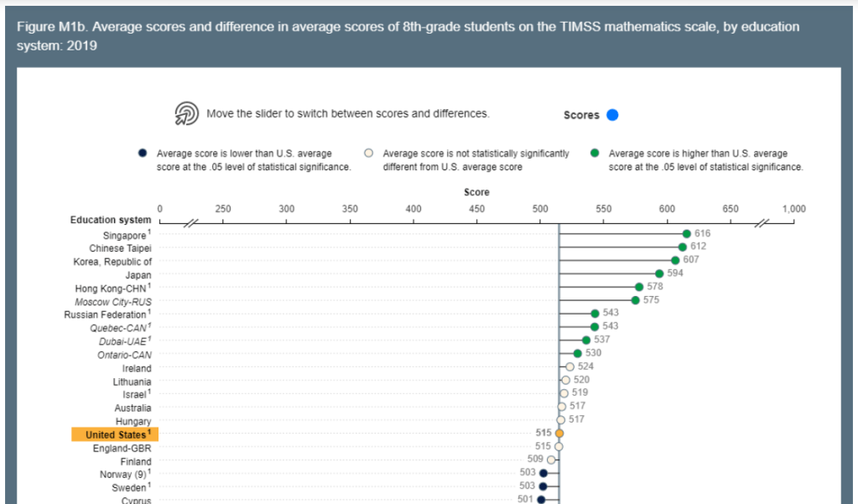Select Korea's 607 green data point
The width and height of the screenshot is (858, 504).
(675, 260)
